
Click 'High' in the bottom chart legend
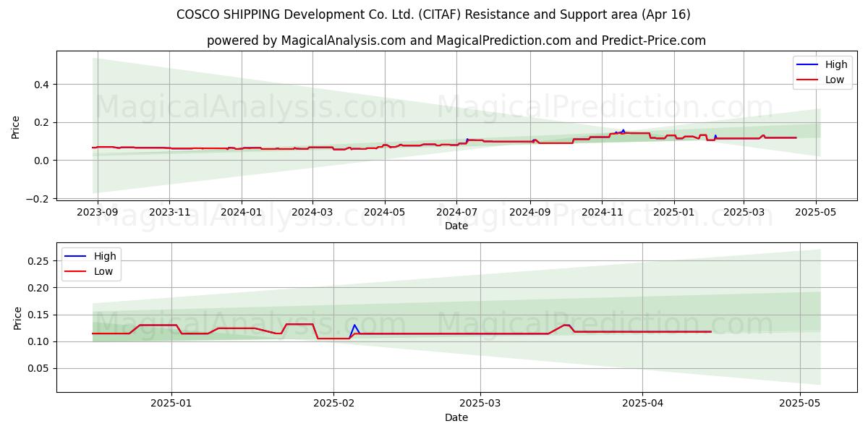tap(105, 256)
